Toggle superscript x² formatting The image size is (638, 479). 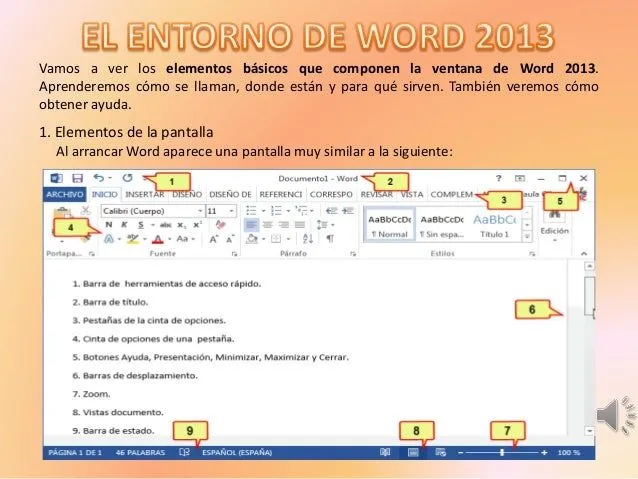click(197, 225)
